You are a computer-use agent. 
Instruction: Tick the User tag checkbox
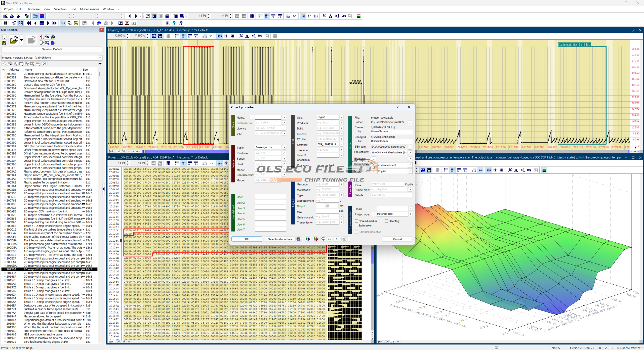tap(386, 221)
